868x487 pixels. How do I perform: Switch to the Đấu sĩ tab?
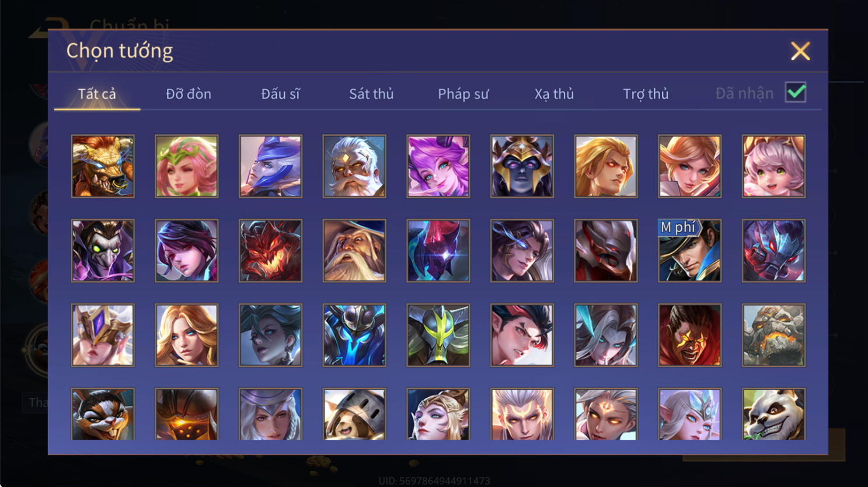(x=280, y=94)
